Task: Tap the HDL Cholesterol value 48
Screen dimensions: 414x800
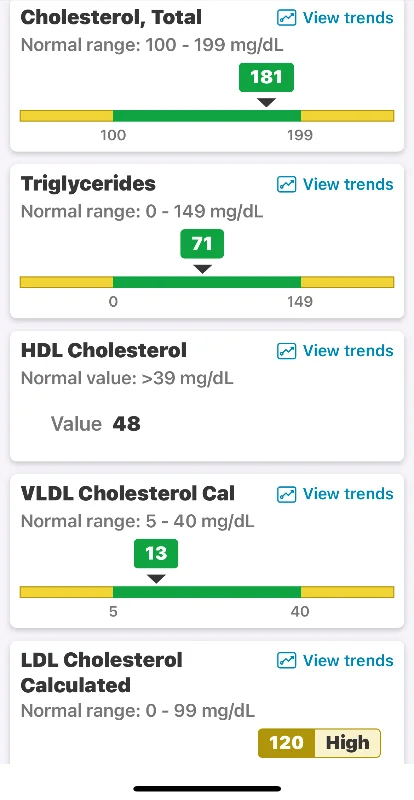Action: point(127,424)
